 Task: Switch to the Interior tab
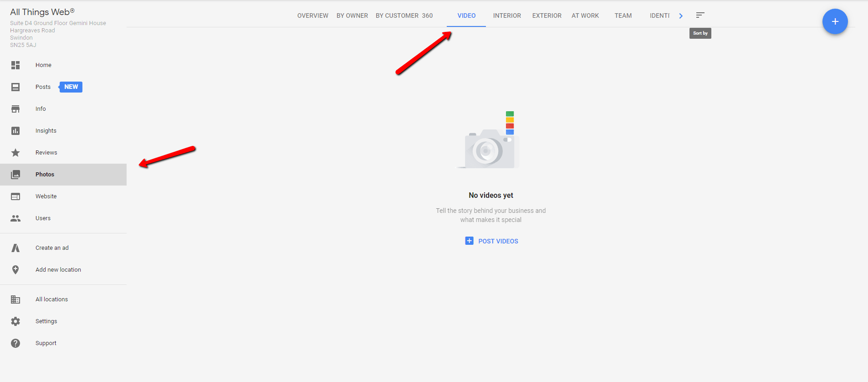(x=507, y=15)
